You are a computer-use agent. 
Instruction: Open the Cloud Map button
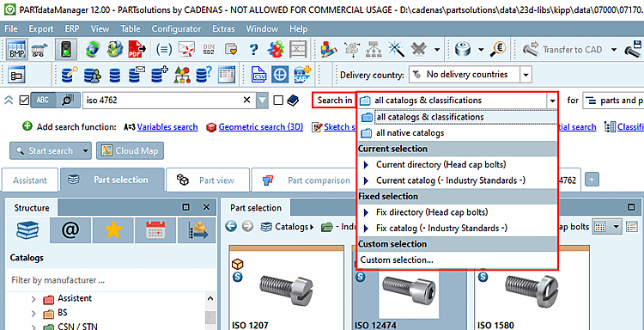click(130, 151)
